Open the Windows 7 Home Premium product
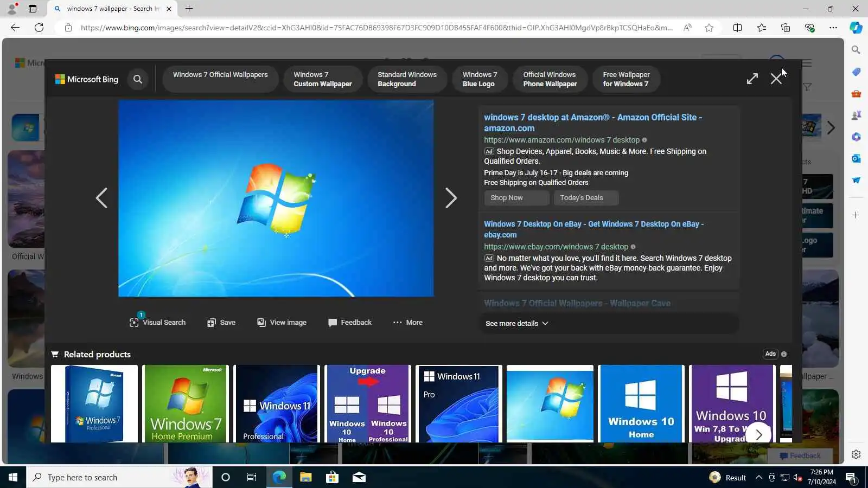 [186, 403]
